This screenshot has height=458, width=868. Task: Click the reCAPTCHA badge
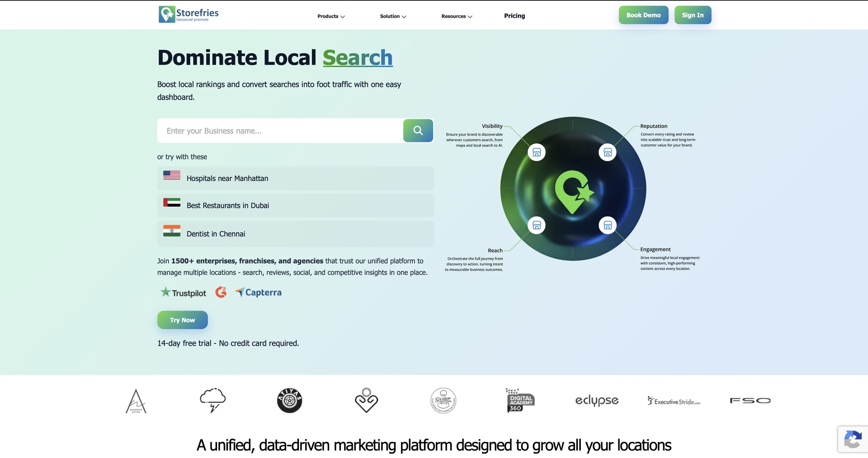point(853,439)
